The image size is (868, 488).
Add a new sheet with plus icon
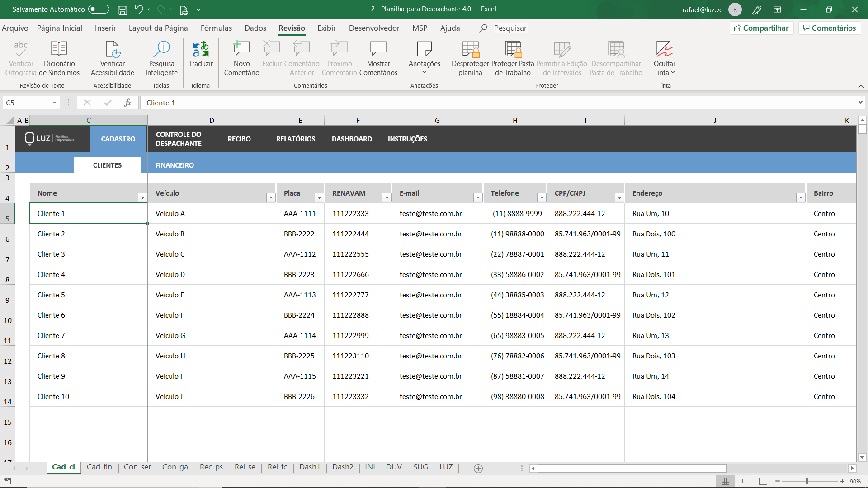tap(478, 469)
